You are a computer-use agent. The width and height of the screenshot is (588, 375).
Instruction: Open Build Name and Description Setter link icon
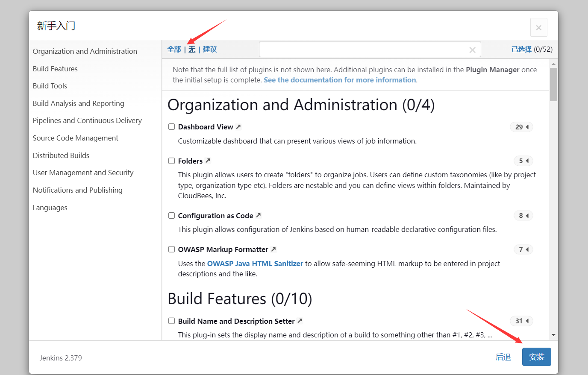[x=300, y=321]
